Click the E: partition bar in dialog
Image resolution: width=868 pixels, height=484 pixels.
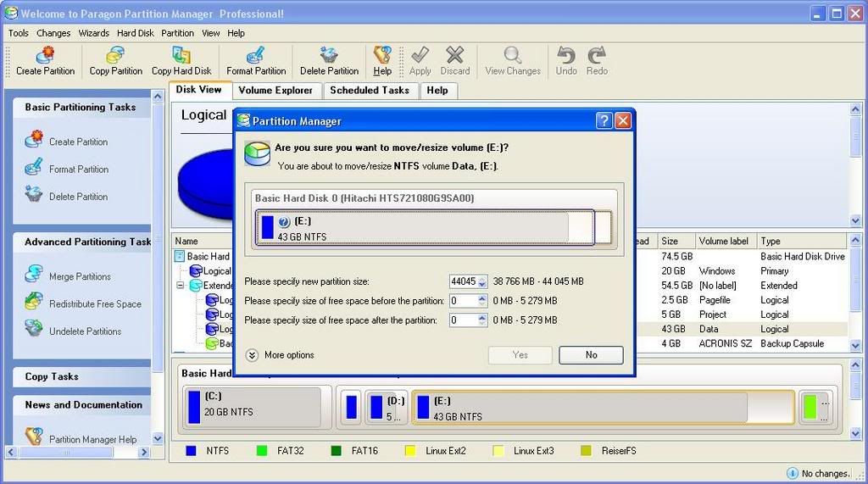pos(411,228)
